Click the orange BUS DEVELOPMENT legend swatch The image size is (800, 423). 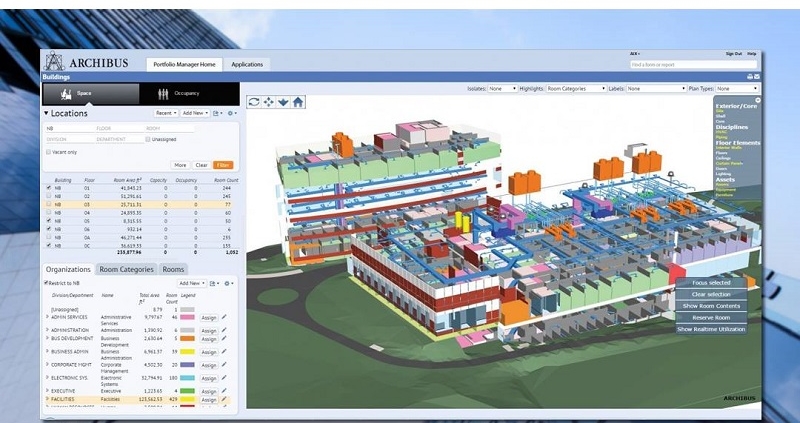[187, 338]
